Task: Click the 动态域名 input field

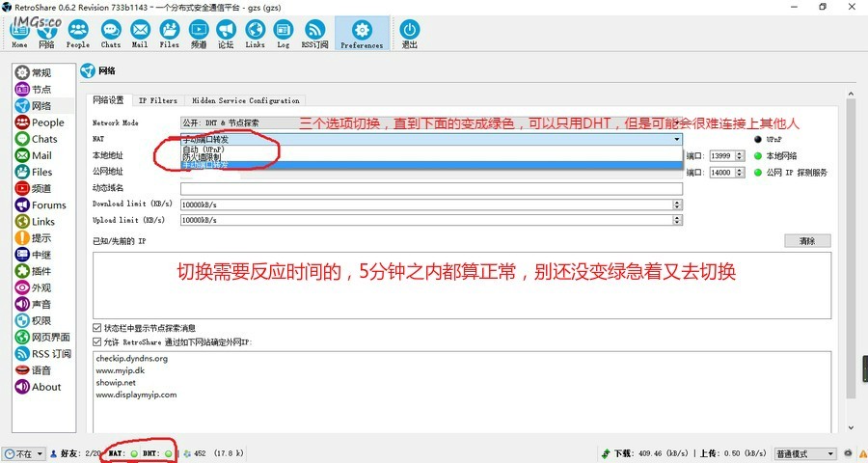Action: [431, 188]
